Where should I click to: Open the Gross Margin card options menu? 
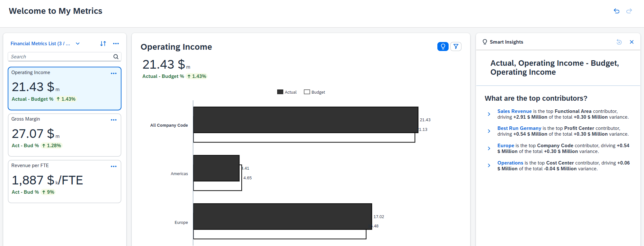[x=114, y=120]
